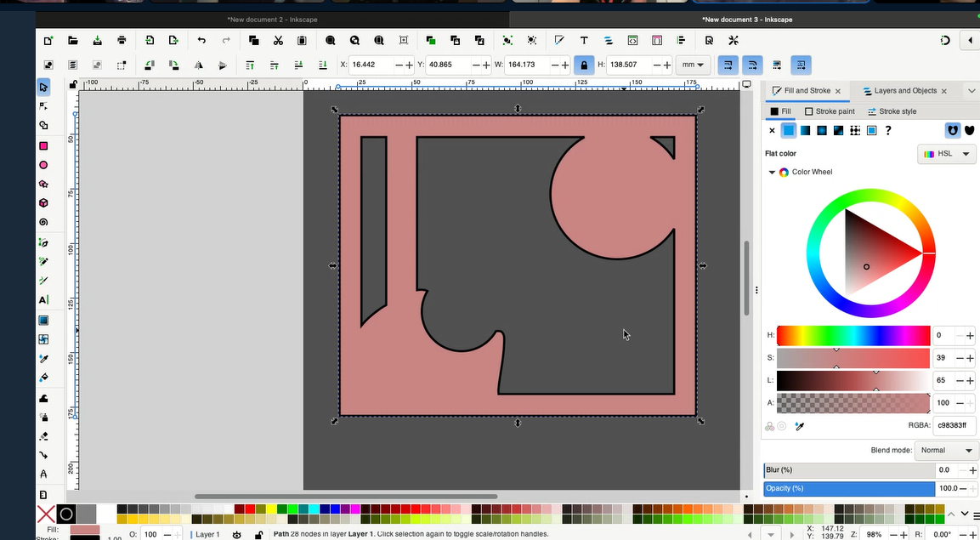Image resolution: width=980 pixels, height=540 pixels.
Task: Select the Mesh gradient tool
Action: pos(43,339)
